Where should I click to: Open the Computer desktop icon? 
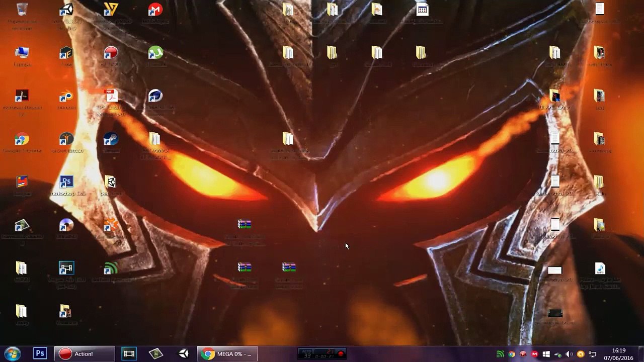click(x=22, y=53)
